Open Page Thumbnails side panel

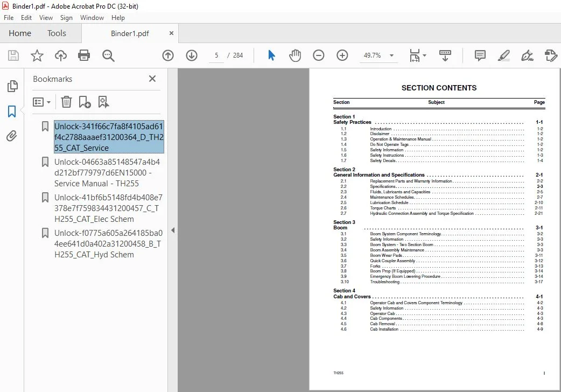[12, 86]
